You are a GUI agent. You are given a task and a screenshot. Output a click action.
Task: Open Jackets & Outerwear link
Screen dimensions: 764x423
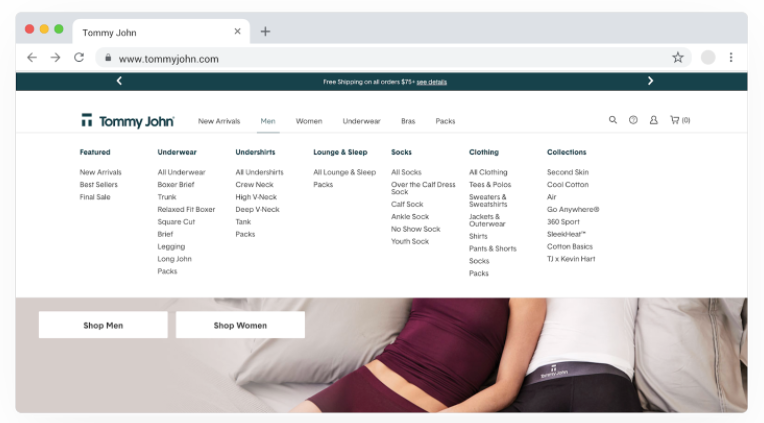coord(487,220)
